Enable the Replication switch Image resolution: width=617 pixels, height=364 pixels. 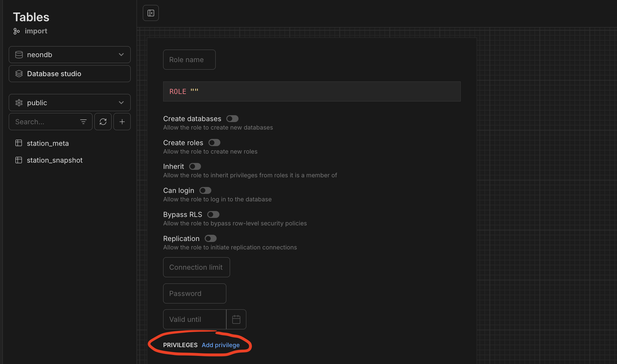point(210,239)
